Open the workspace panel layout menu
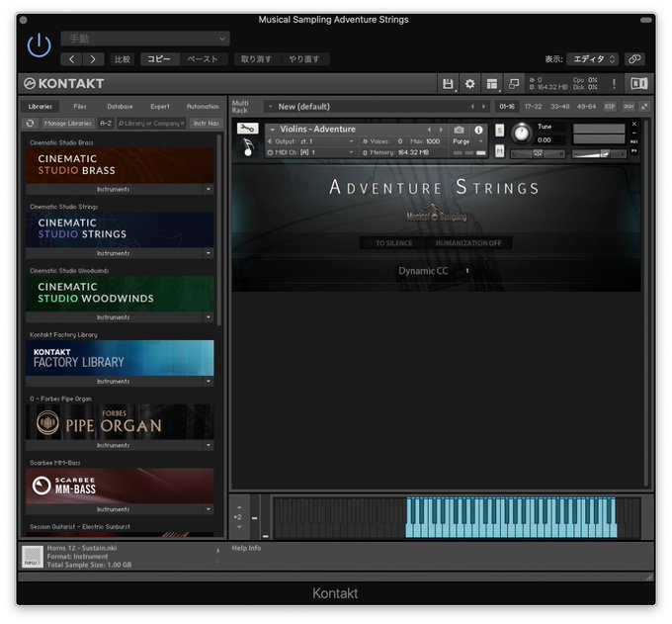 point(492,84)
